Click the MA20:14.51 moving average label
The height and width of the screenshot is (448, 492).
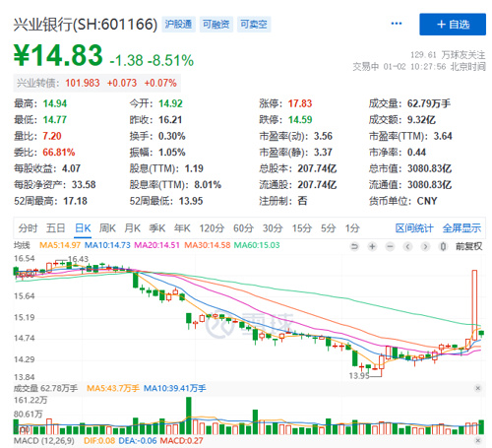[157, 245]
